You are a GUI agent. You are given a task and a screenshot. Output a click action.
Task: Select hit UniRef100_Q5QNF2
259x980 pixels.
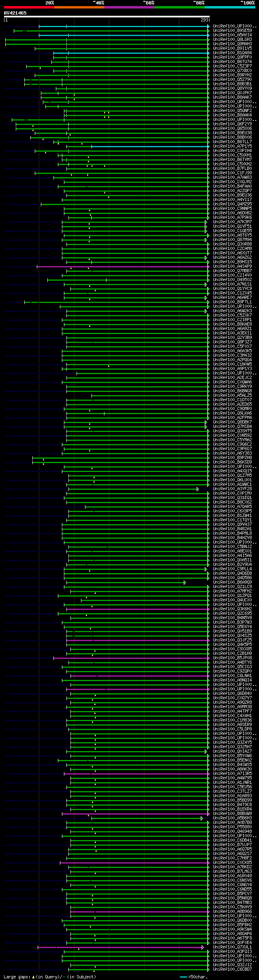[x=232, y=111]
